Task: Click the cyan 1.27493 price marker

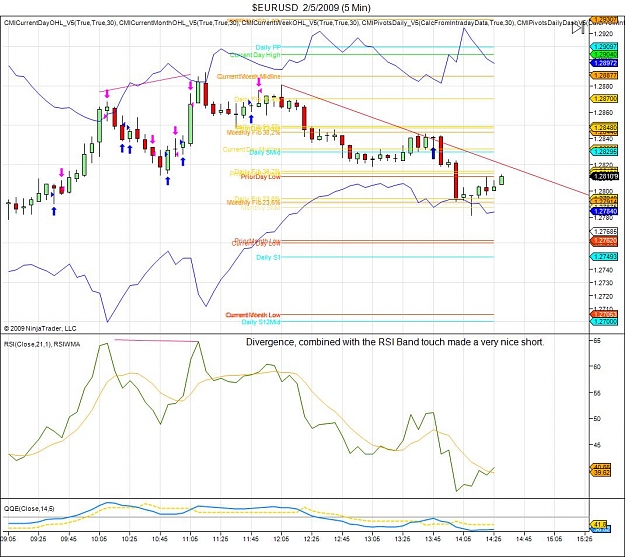Action: [603, 257]
